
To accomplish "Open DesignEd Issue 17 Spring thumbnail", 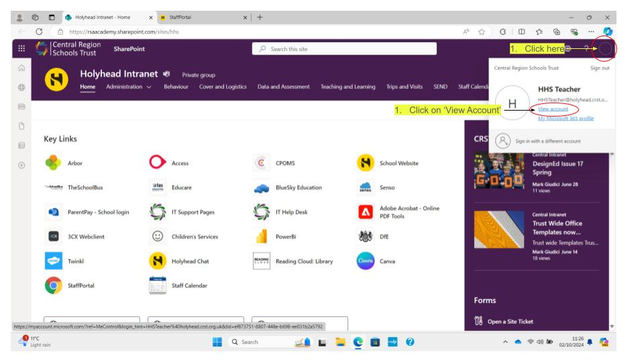I will coord(499,171).
